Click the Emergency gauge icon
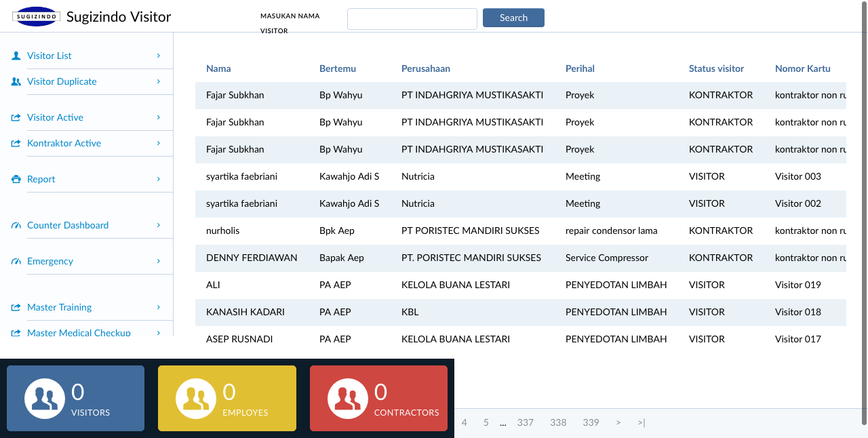The image size is (868, 438). point(16,261)
